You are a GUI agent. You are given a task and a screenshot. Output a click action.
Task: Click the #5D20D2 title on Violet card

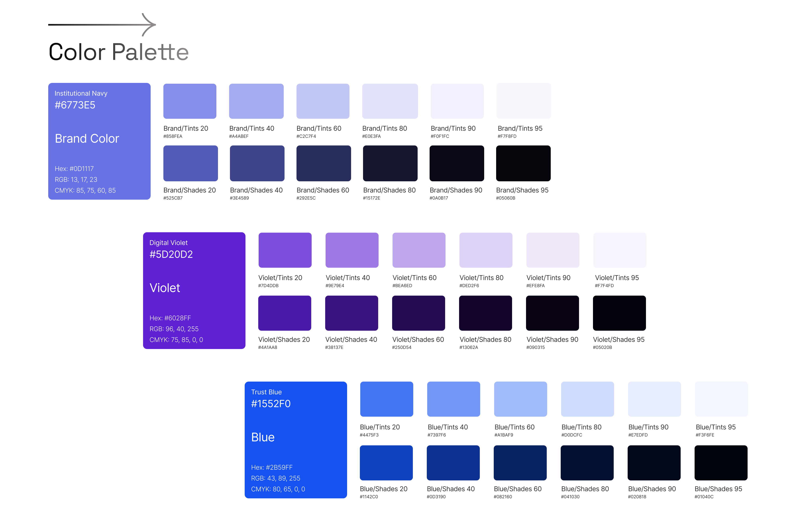click(x=171, y=254)
